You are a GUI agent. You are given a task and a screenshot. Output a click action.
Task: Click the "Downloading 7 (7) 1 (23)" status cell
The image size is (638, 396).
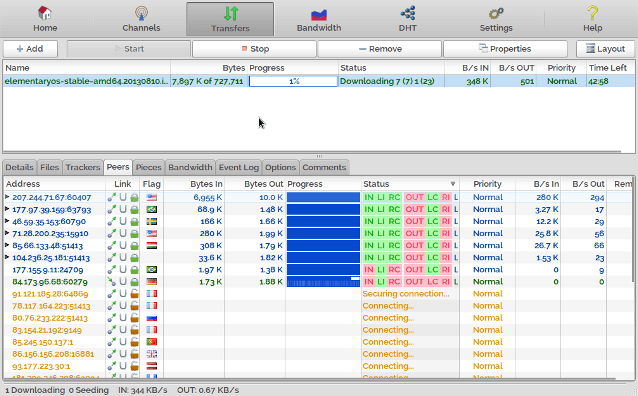pyautogui.click(x=391, y=81)
